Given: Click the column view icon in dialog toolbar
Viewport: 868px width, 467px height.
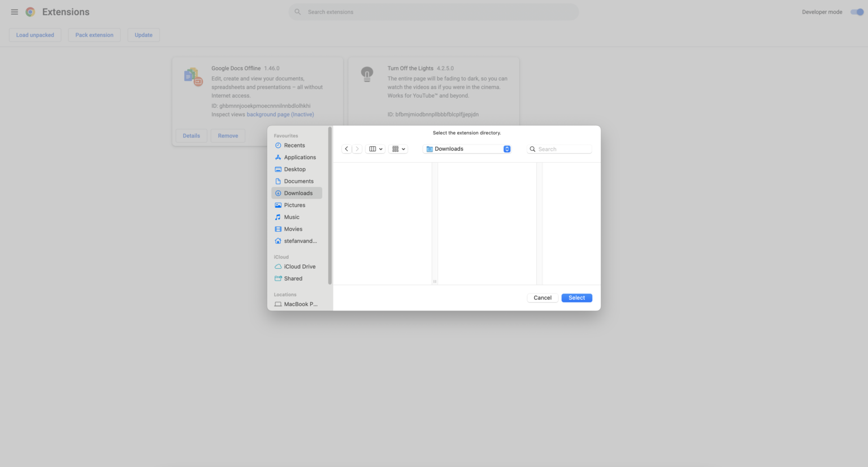Looking at the screenshot, I should [x=373, y=149].
